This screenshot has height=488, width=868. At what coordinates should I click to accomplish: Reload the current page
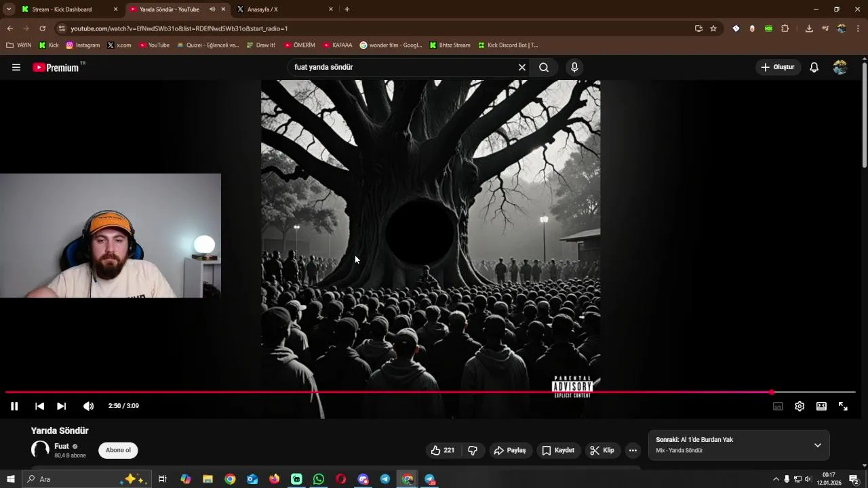tap(42, 28)
